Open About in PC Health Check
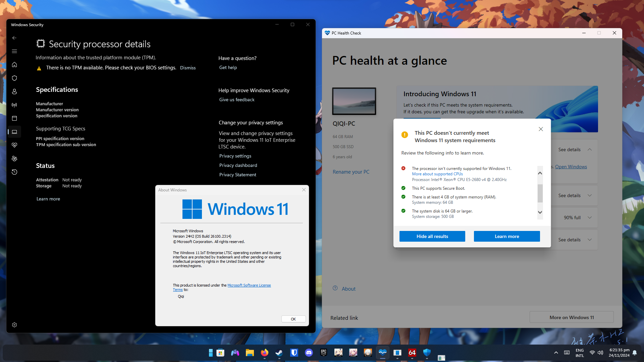Image resolution: width=644 pixels, height=362 pixels. pos(348,289)
